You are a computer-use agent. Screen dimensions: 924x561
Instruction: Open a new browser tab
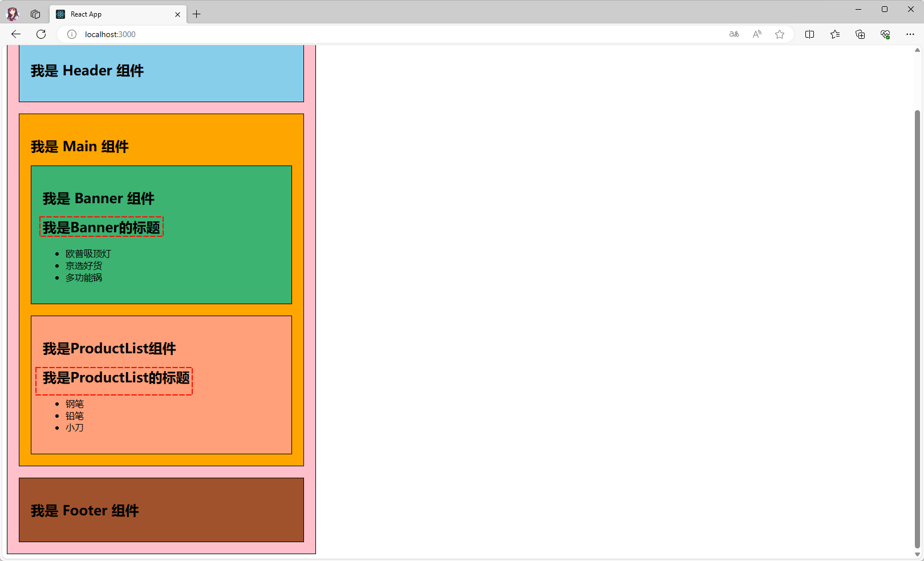197,14
